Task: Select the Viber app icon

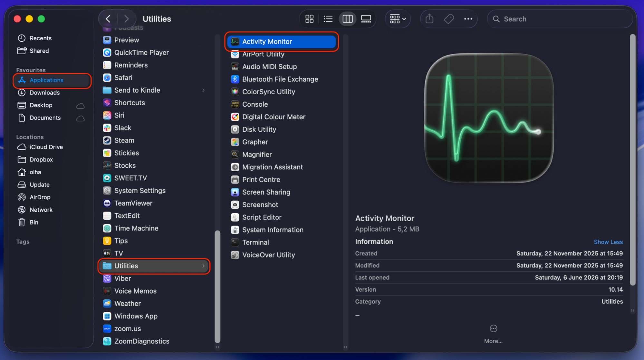Action: [107, 279]
